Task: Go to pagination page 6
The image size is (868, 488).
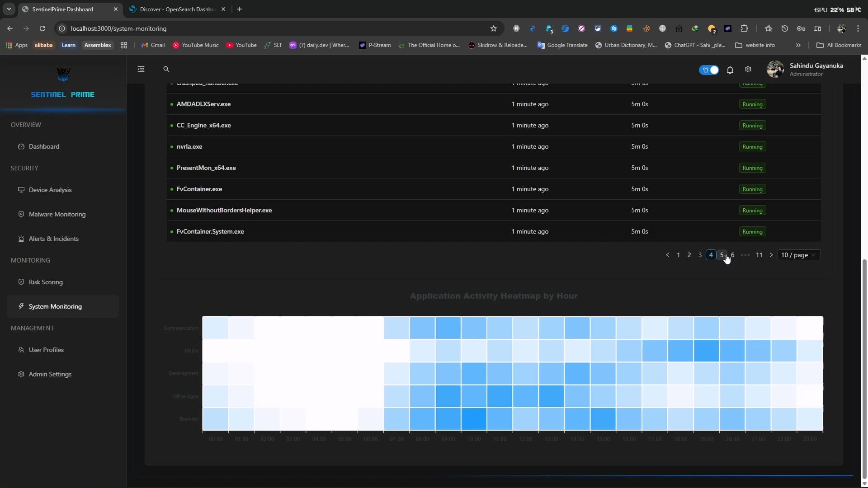Action: click(733, 255)
